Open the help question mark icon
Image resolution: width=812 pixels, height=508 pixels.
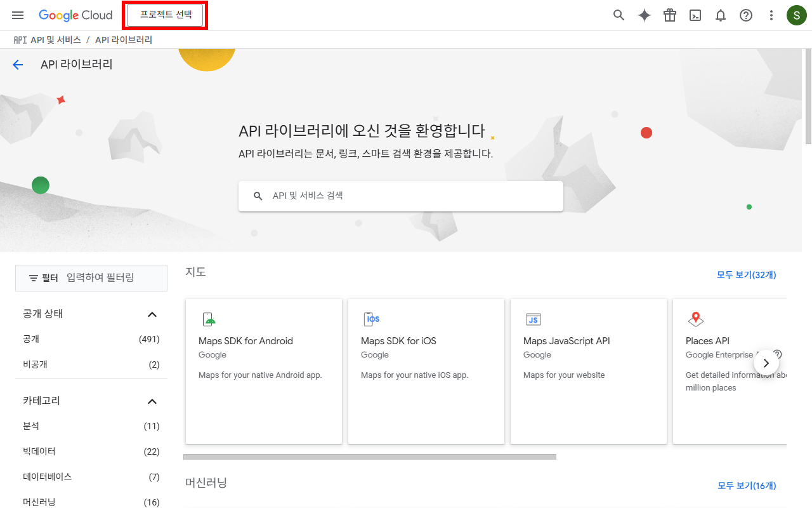point(746,15)
